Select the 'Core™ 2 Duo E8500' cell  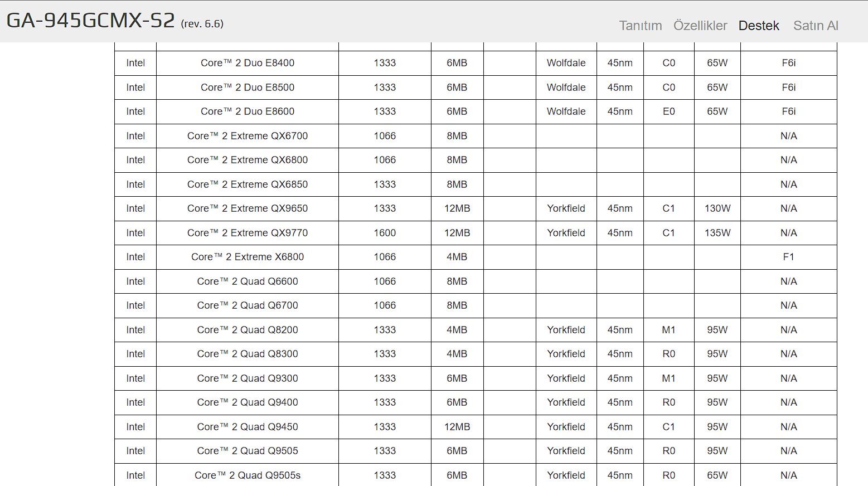pos(248,88)
